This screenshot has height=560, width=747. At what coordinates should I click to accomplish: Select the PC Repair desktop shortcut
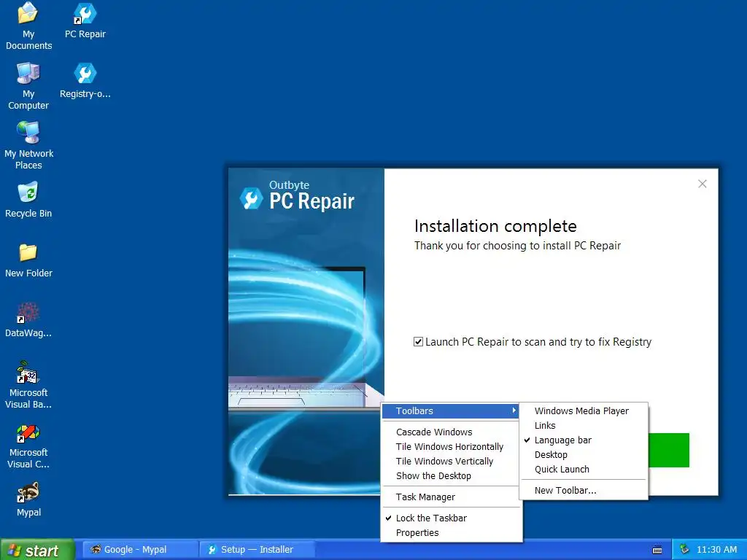pos(85,21)
